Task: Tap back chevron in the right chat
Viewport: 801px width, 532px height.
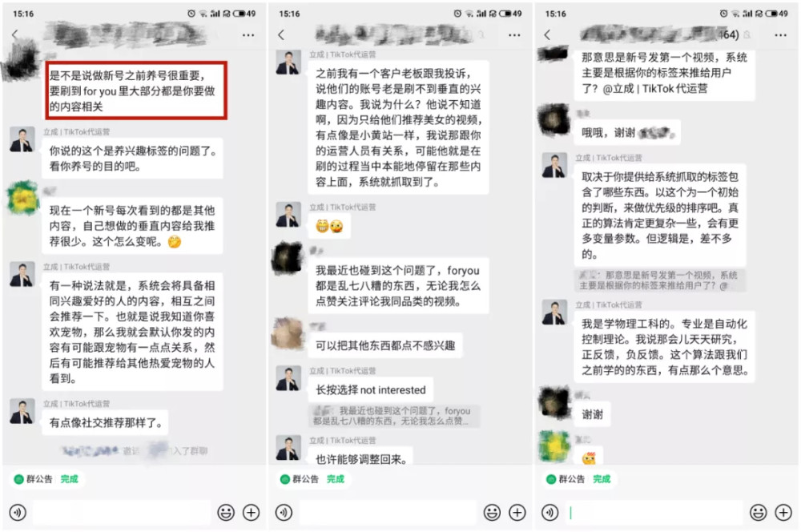Action: [x=547, y=34]
